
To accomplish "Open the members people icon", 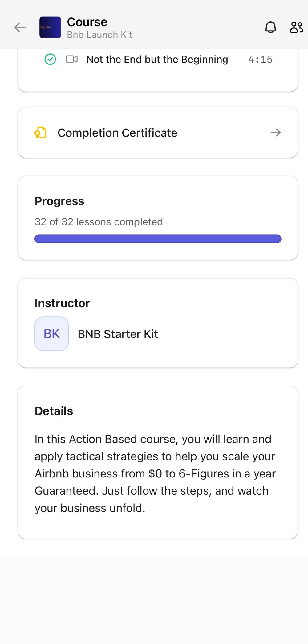I will coord(296,27).
